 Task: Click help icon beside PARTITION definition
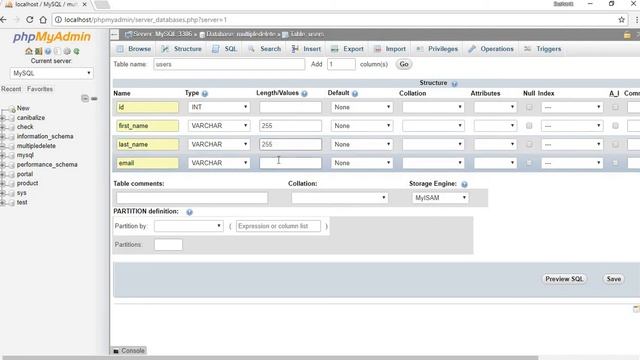point(189,212)
